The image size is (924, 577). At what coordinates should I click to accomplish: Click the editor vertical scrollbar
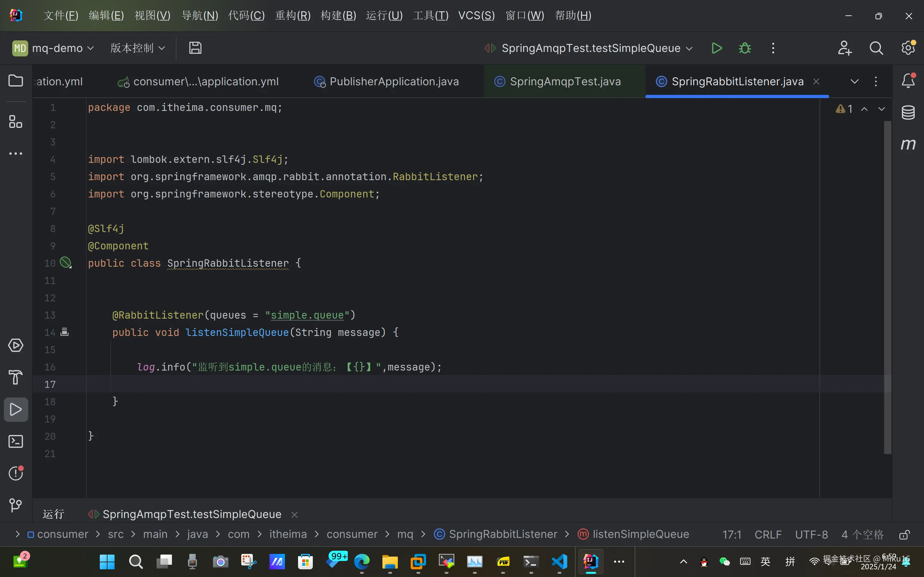[x=887, y=286]
